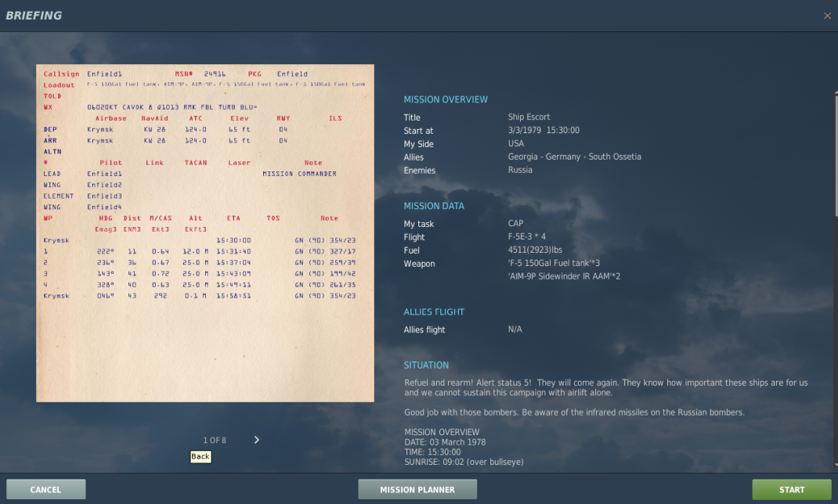
Task: Click the briefing scrollbar thumb
Action: 836,156
